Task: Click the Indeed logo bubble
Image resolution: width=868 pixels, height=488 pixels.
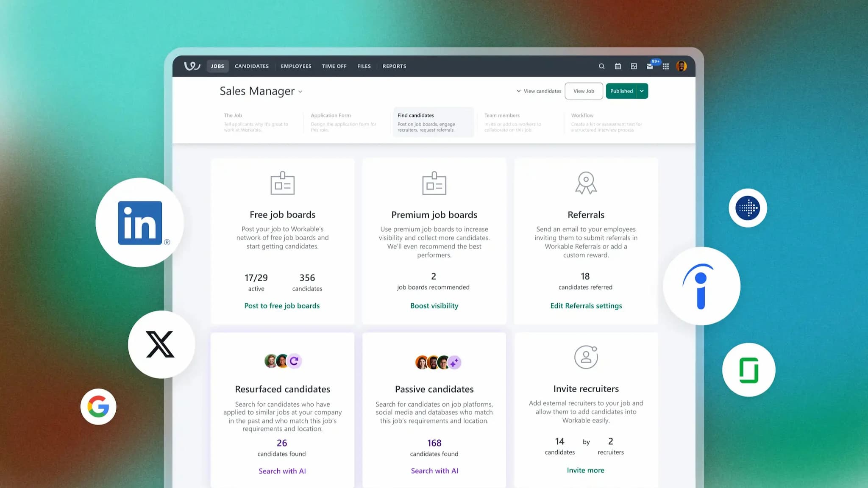Action: (701, 286)
